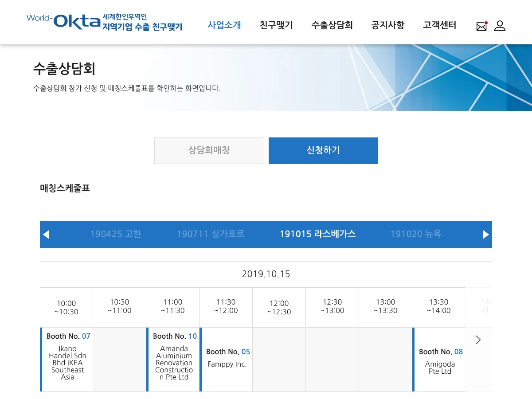Screen dimensions: 532x399
Task: Open the 공지사항 menu
Action: 388,25
